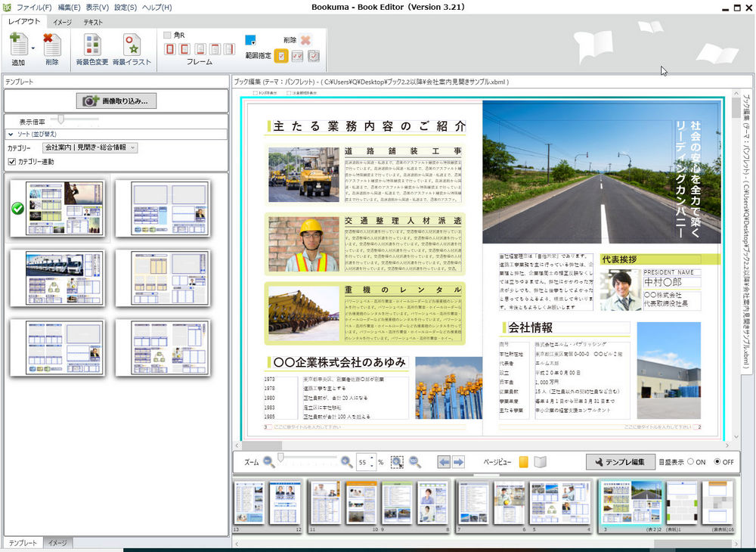Select the truck fleet template thumbnail
Viewport: 756px width, 552px height.
coord(64,278)
